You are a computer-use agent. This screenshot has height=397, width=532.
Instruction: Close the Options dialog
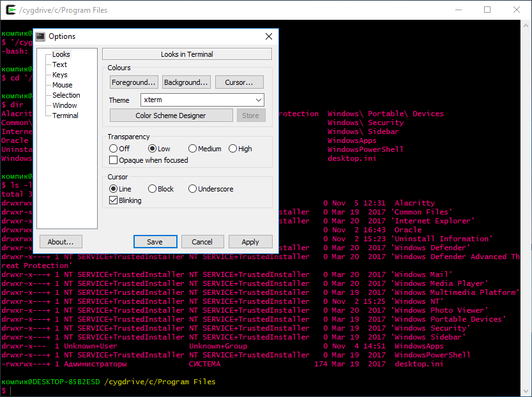point(269,36)
